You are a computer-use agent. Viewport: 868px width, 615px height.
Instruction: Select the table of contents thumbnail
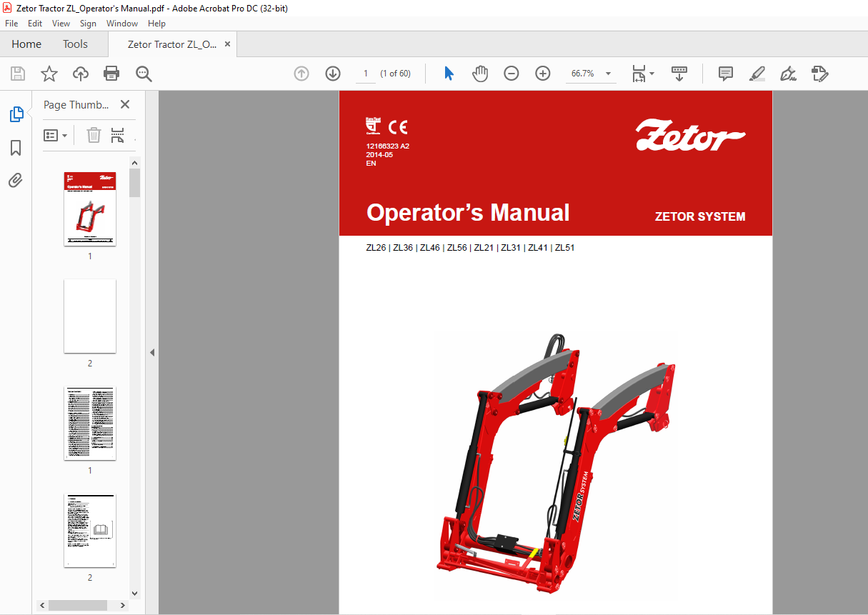pos(90,424)
